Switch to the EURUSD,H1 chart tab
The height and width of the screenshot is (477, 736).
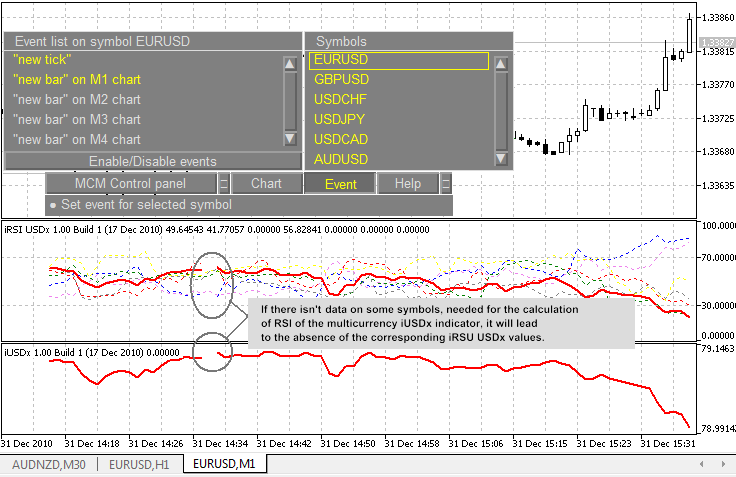(x=139, y=465)
